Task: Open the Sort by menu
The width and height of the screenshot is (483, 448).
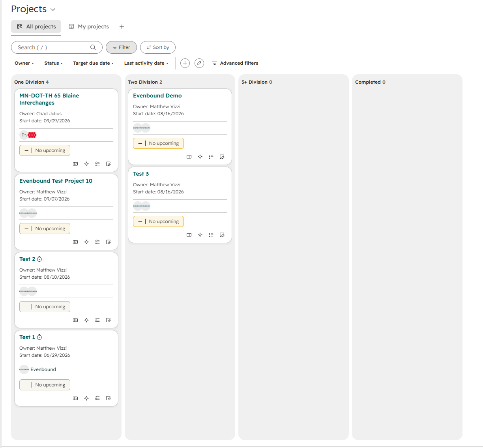Action: click(x=158, y=47)
